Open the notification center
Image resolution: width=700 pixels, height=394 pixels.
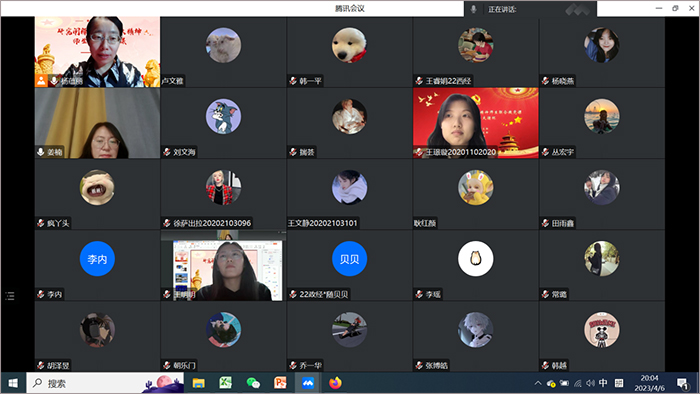(682, 383)
